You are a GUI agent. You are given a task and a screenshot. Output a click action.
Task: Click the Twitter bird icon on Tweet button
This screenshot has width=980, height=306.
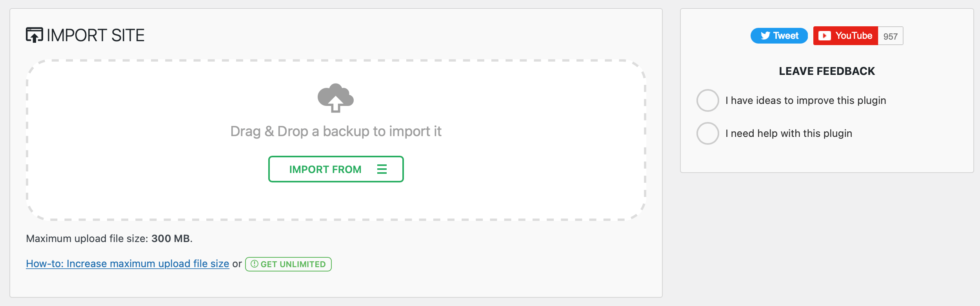(765, 36)
